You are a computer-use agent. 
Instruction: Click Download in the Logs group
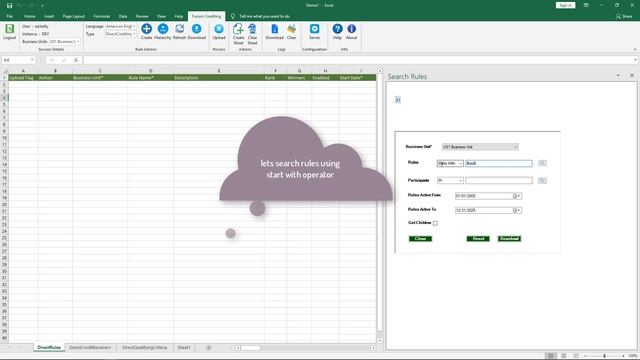coord(274,29)
